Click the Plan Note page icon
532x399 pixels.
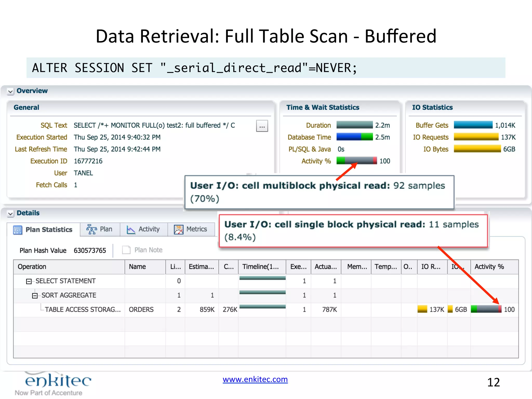coord(126,250)
